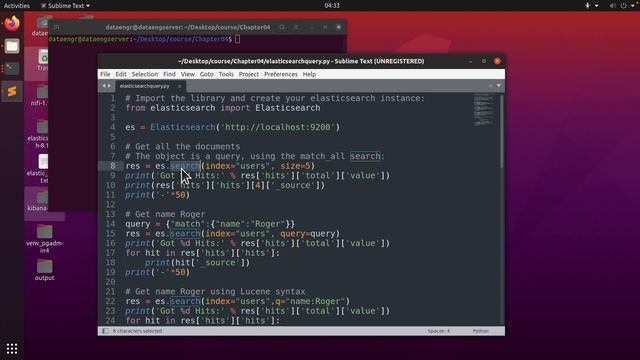The image size is (640, 360).
Task: Open the output desktop folder
Action: (x=44, y=270)
